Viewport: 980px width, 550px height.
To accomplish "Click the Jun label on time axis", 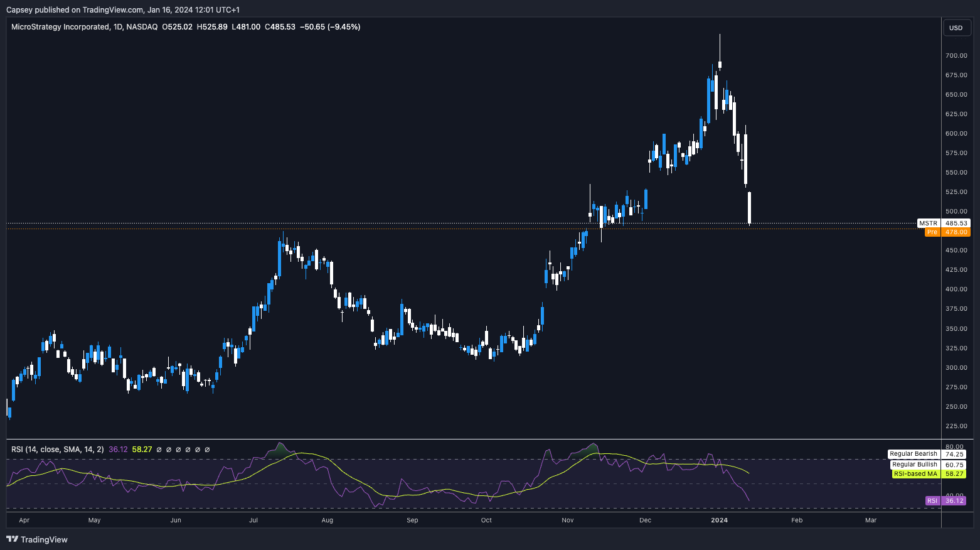I will (x=176, y=520).
